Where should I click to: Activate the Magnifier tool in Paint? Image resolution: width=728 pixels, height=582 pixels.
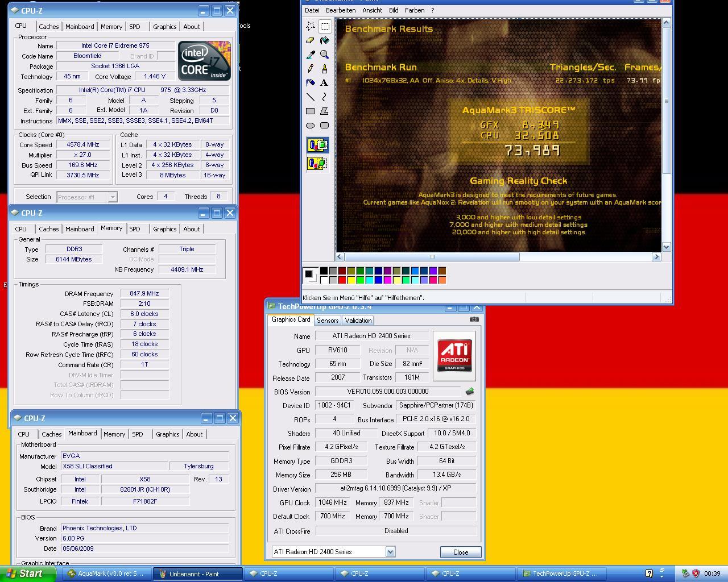point(325,55)
